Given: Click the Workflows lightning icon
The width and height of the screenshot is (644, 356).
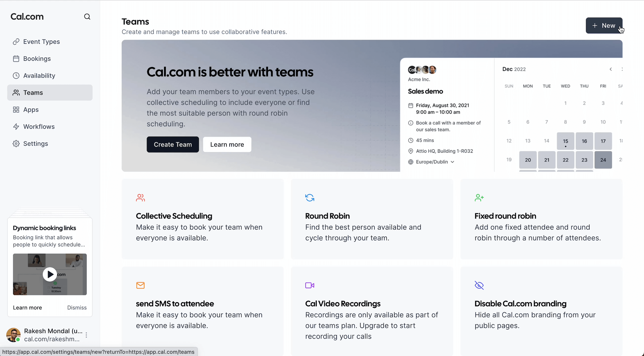Looking at the screenshot, I should (16, 127).
